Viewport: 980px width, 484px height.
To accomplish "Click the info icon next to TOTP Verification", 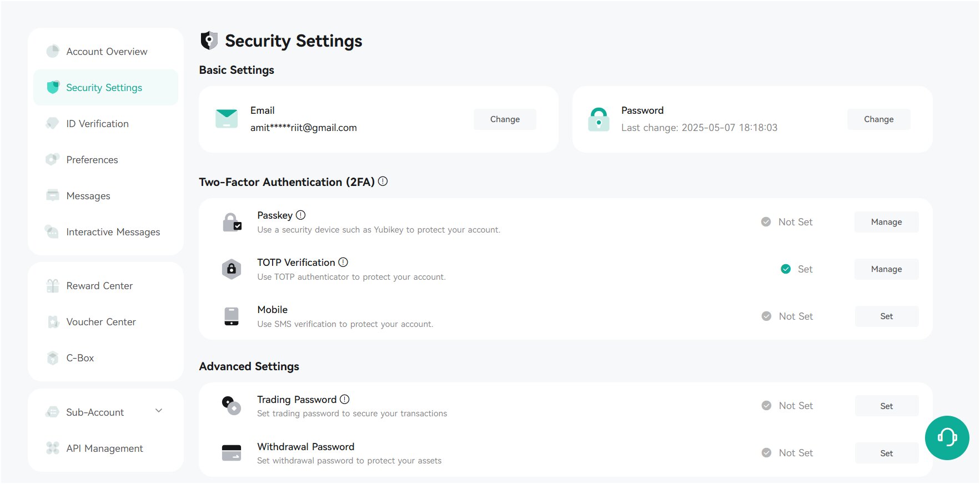I will pyautogui.click(x=343, y=262).
